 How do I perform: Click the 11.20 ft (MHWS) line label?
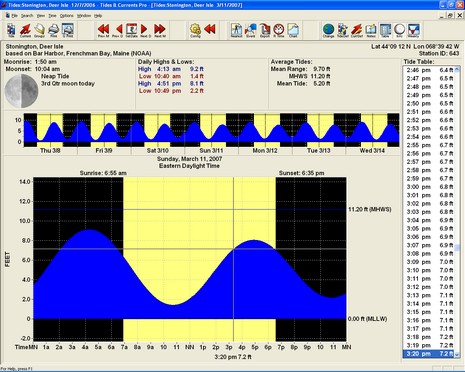pyautogui.click(x=370, y=209)
